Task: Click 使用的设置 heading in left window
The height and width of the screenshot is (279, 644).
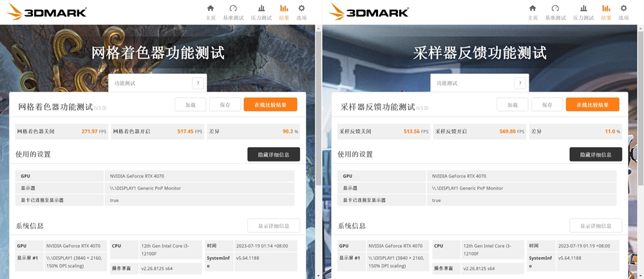Action: point(33,154)
